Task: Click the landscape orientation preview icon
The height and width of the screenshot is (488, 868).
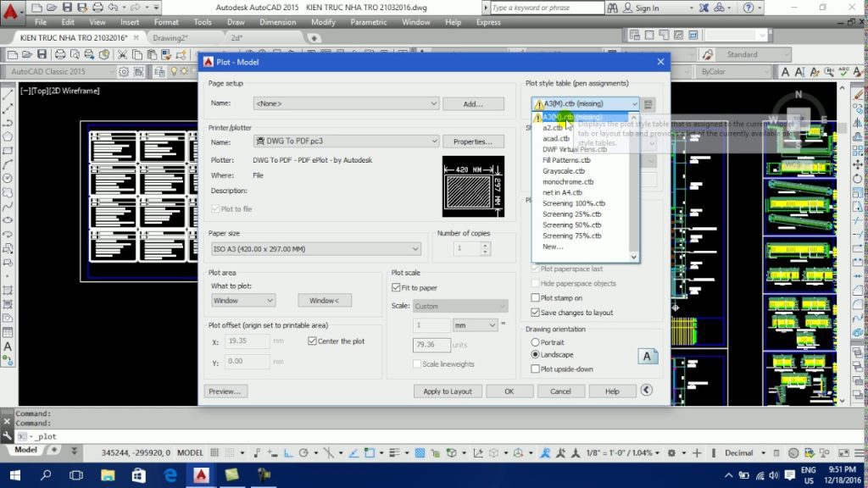Action: [648, 356]
